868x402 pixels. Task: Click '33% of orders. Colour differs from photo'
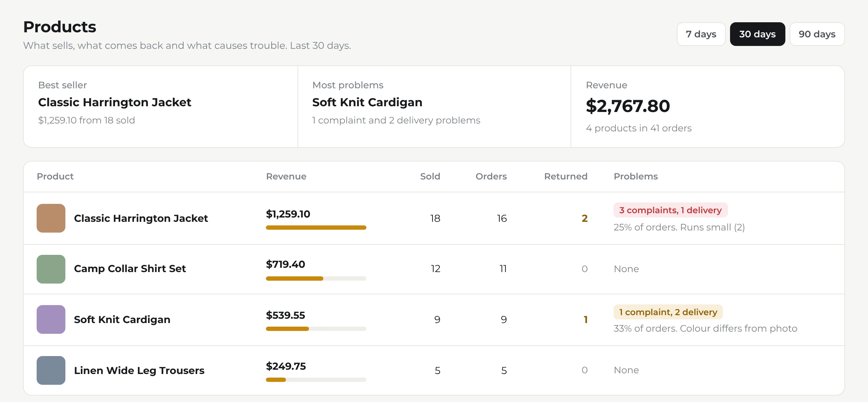click(x=705, y=328)
